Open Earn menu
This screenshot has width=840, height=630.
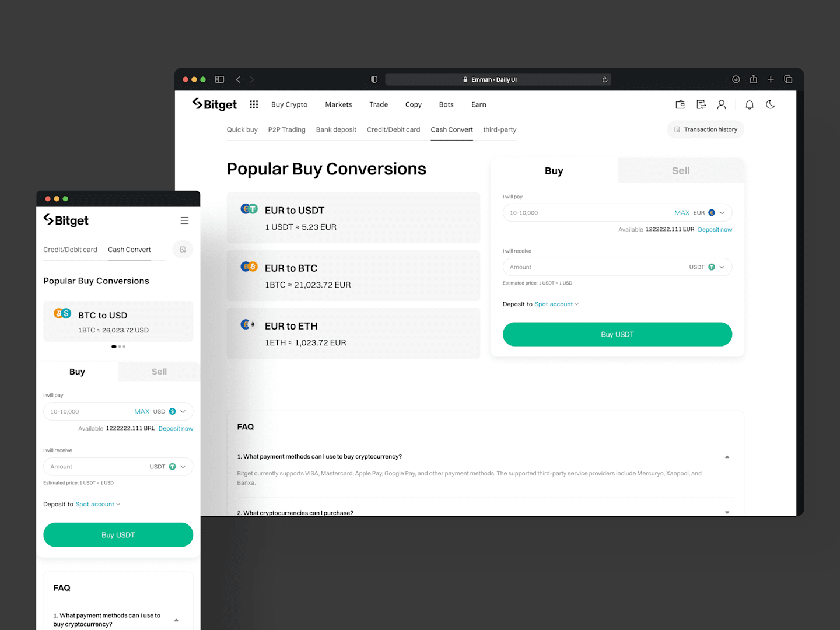[x=479, y=104]
